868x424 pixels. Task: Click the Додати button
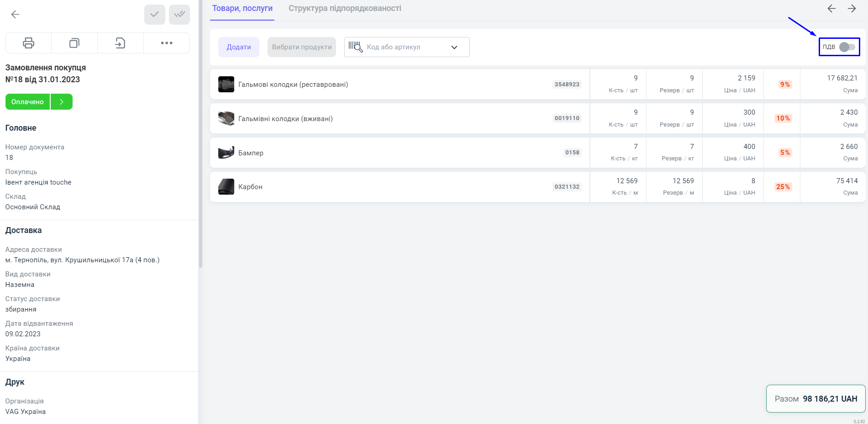click(239, 47)
